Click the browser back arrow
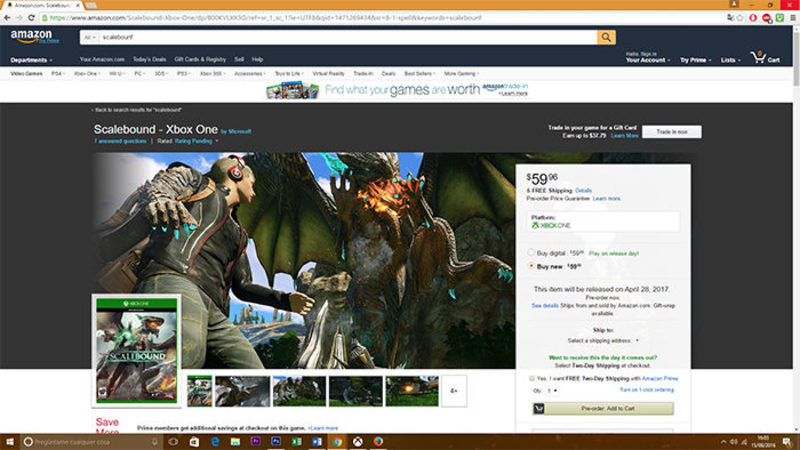This screenshot has width=800, height=450. click(8, 17)
